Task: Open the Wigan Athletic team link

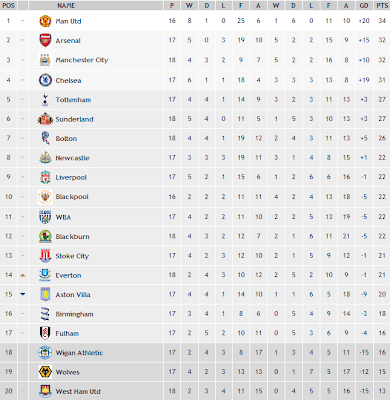Action: pyautogui.click(x=79, y=353)
